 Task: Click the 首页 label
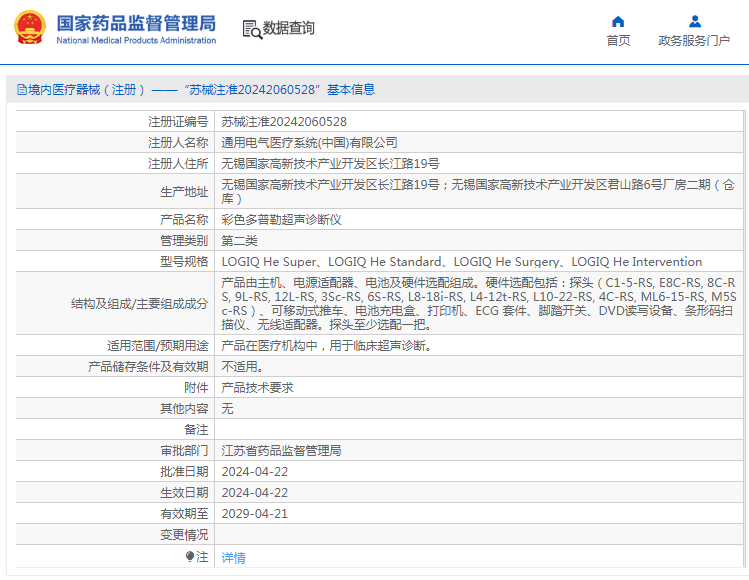tap(618, 41)
